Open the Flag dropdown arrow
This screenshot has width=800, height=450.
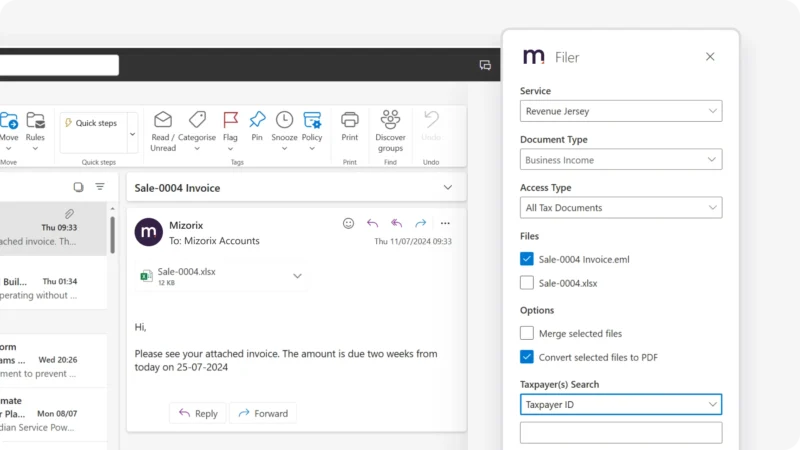[x=230, y=149]
